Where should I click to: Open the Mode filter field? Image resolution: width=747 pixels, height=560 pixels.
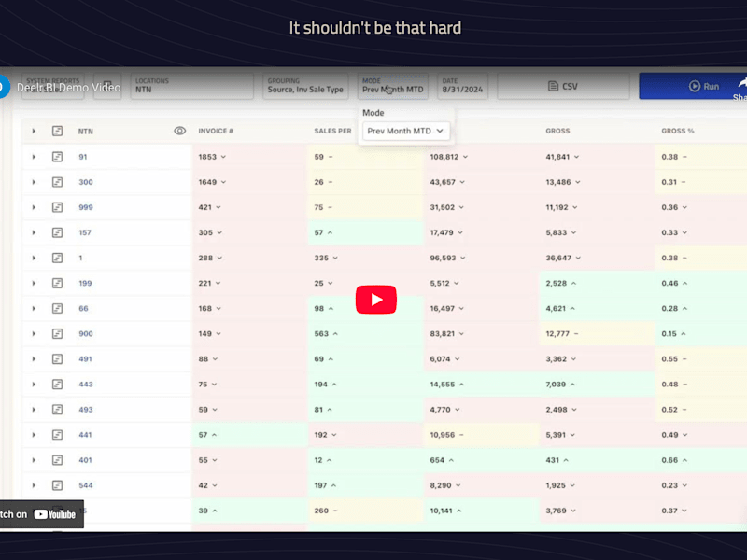[393, 86]
